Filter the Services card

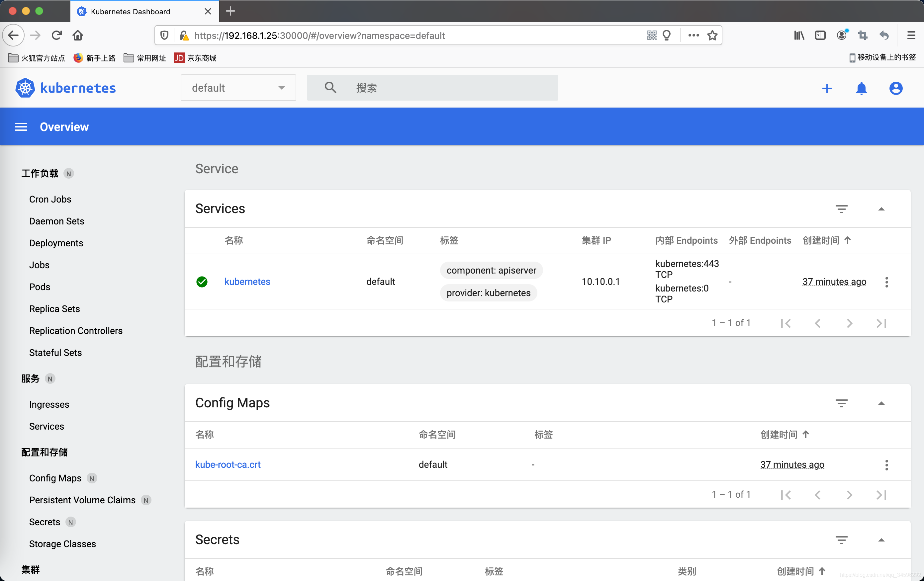coord(842,209)
